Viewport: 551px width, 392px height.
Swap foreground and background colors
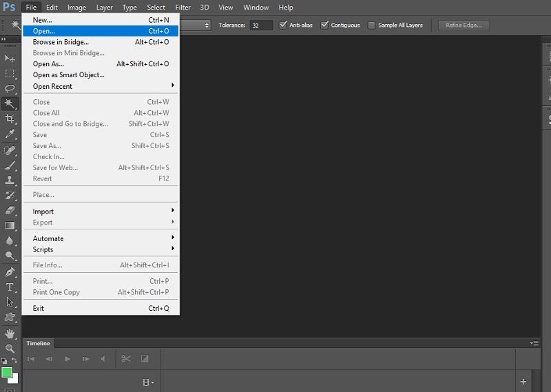pos(14,360)
